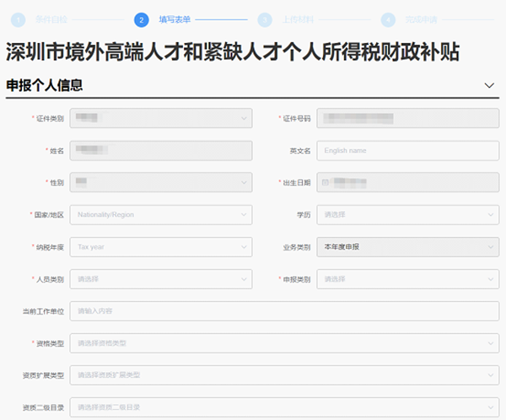Select the 完成申请 step label
This screenshot has height=420, width=506.
pyautogui.click(x=421, y=19)
